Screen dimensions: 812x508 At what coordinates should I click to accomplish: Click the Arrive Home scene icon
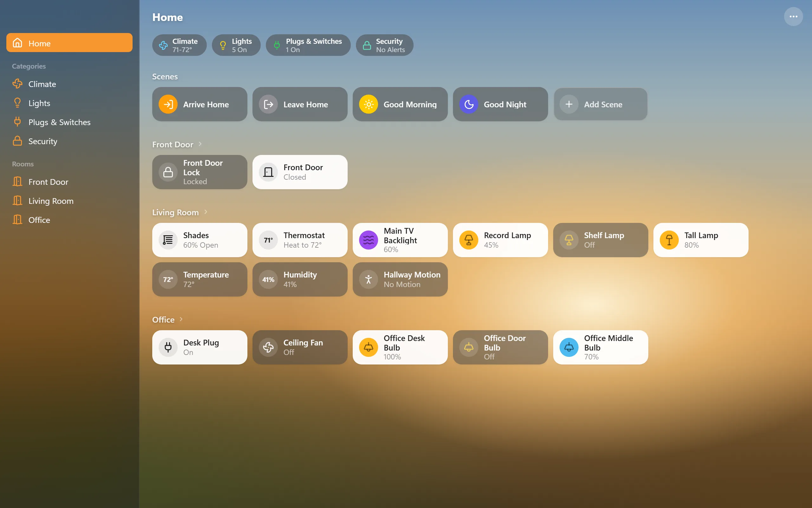click(x=168, y=104)
